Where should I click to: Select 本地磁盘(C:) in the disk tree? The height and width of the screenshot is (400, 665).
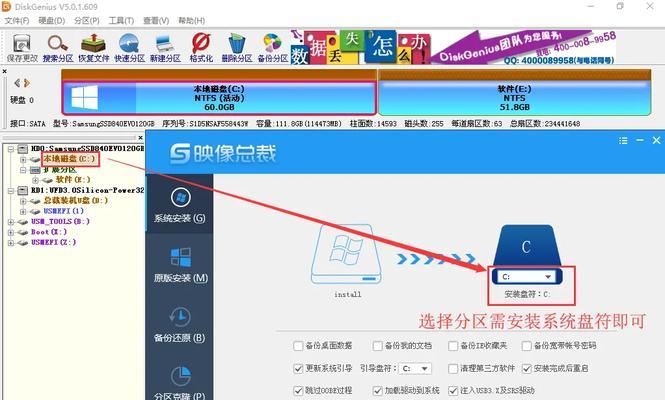[70, 159]
